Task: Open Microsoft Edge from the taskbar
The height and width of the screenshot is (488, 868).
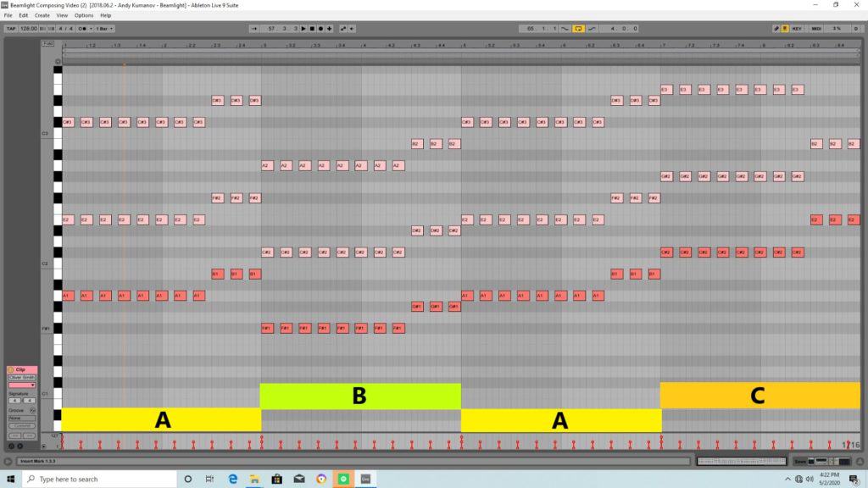Action: click(x=231, y=479)
